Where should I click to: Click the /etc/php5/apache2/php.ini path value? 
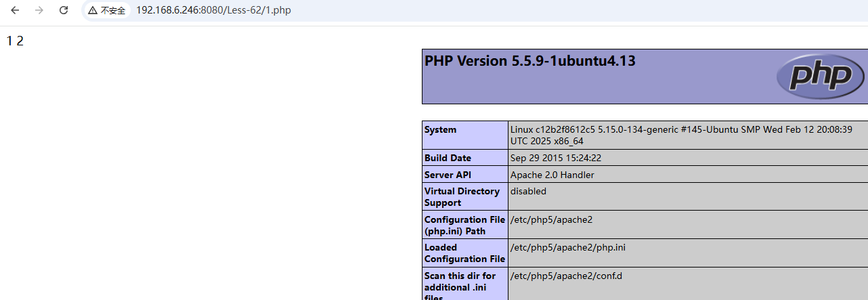tap(567, 247)
